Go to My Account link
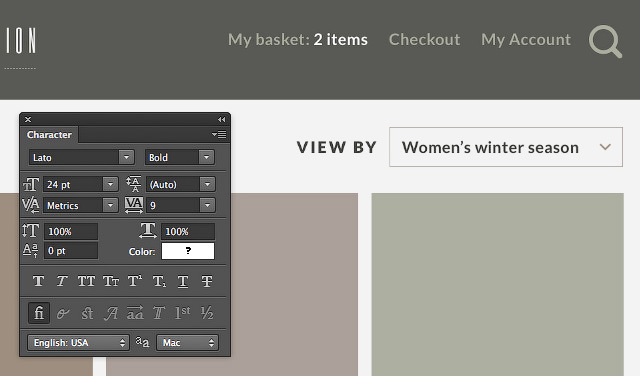This screenshot has width=640, height=376. click(526, 40)
